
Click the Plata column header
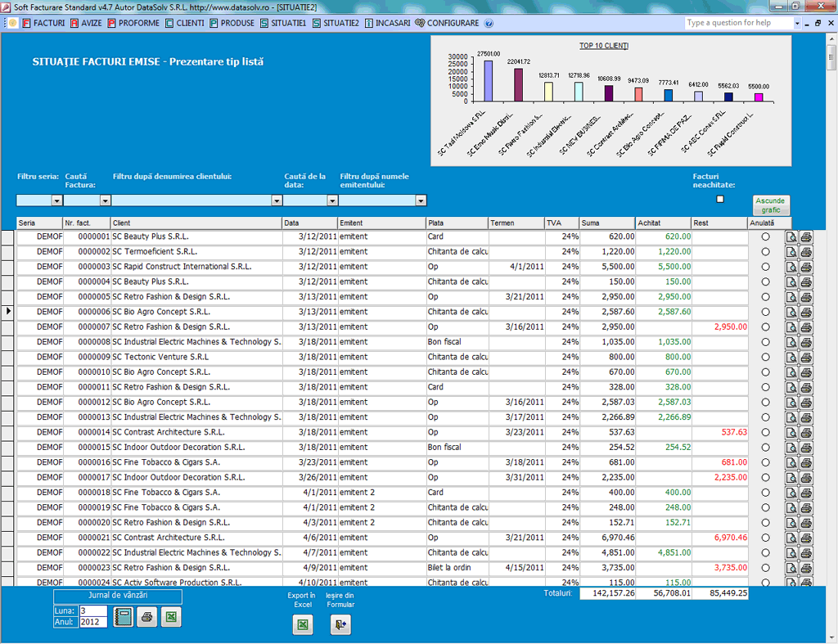point(457,223)
